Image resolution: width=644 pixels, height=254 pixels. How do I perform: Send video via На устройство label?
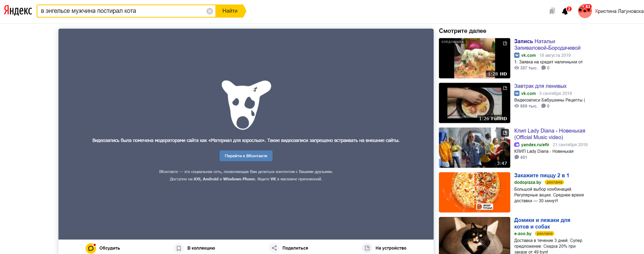[x=391, y=248]
